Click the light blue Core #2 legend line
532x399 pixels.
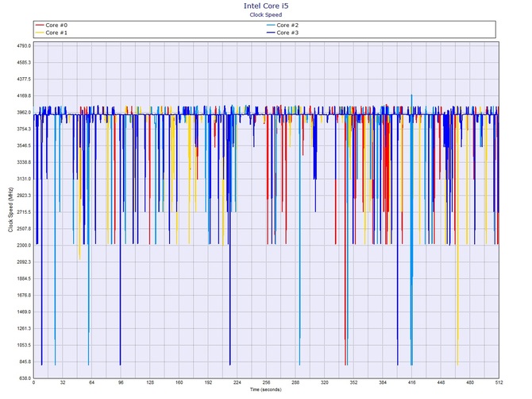click(271, 25)
